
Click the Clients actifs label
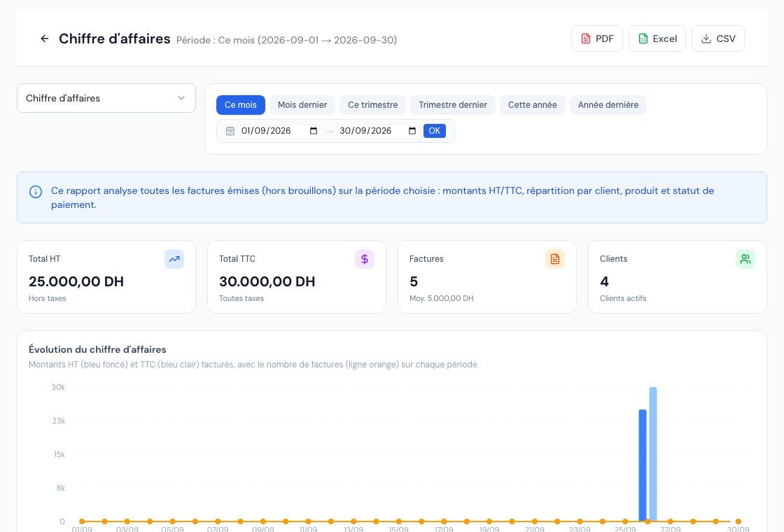[x=623, y=298]
